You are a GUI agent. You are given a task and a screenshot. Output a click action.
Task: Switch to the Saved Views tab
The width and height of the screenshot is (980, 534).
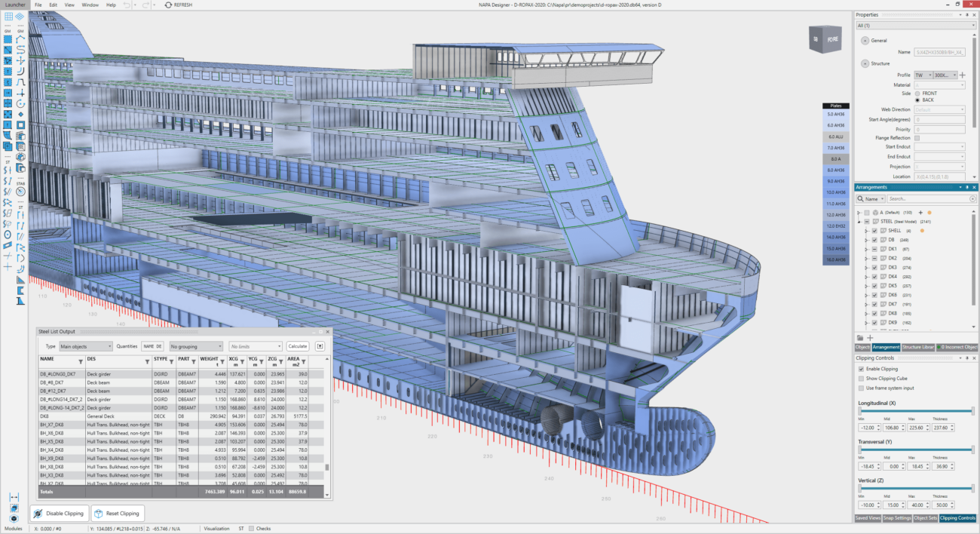tap(868, 518)
